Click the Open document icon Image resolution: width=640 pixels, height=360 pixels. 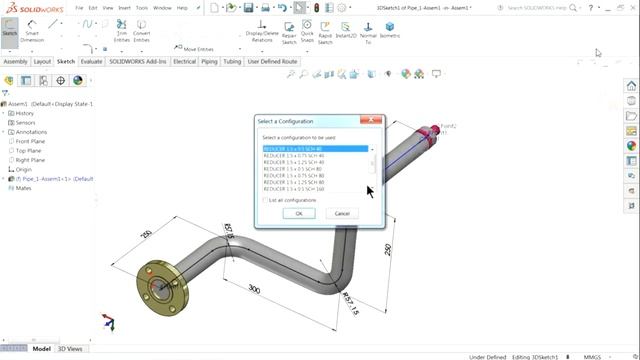(231, 8)
